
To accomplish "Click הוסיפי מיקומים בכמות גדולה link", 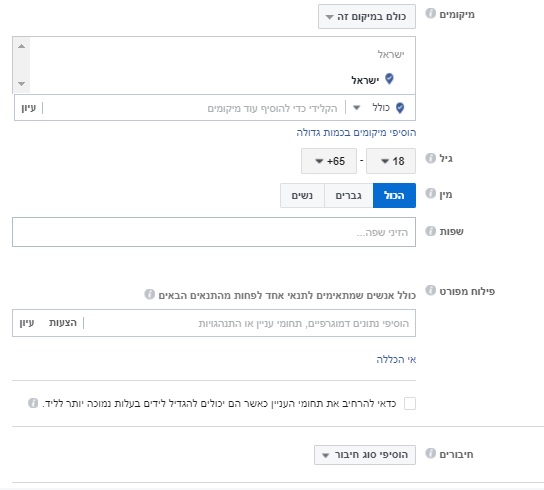I will tap(356, 133).
